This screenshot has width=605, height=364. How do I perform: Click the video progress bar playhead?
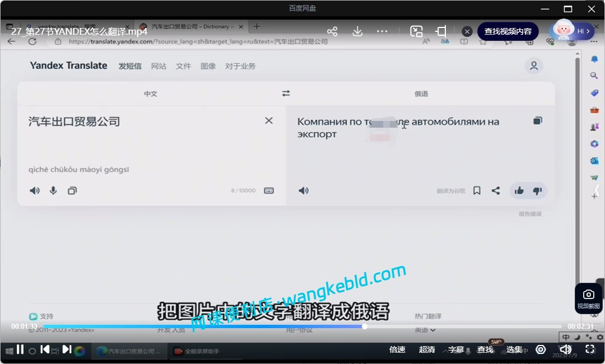(365, 326)
